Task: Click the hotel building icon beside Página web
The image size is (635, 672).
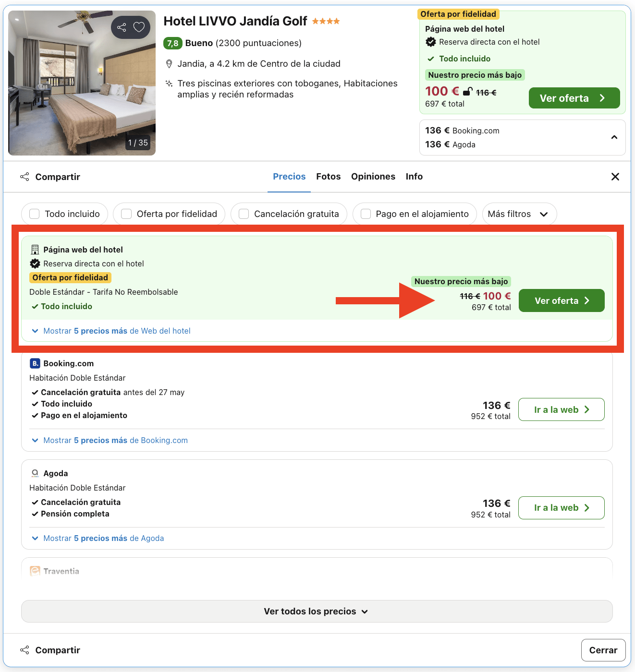Action: point(35,250)
